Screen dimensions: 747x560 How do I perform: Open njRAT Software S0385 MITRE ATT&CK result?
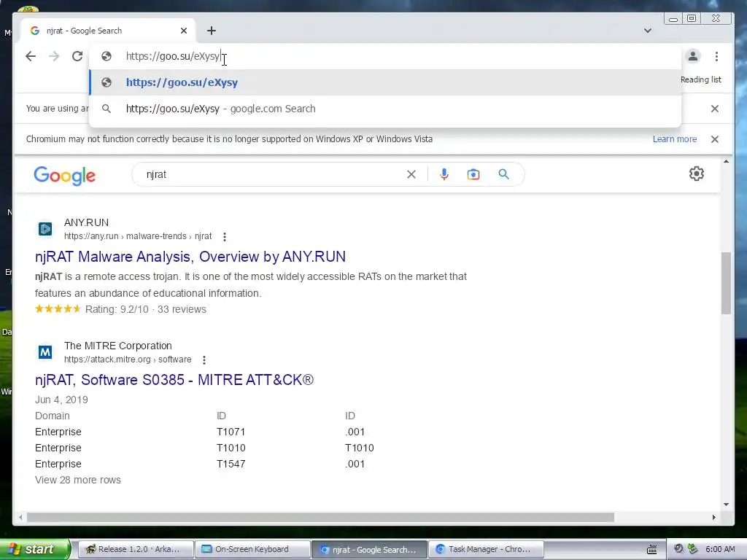[x=174, y=380]
